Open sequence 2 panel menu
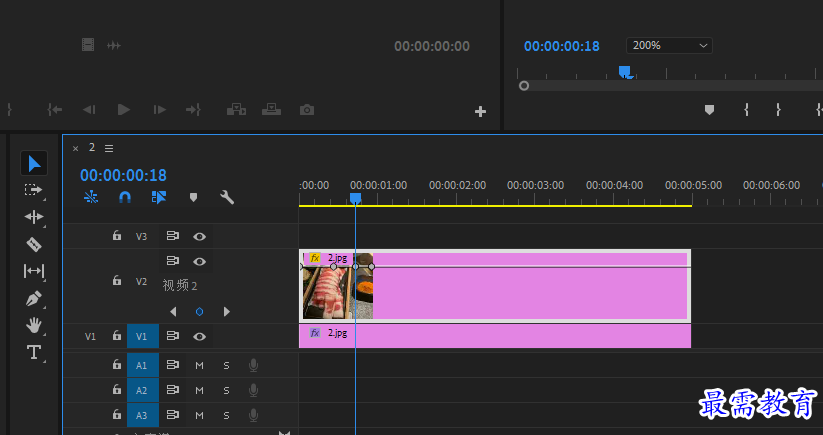Screen dimensions: 823x435 pyautogui.click(x=109, y=148)
